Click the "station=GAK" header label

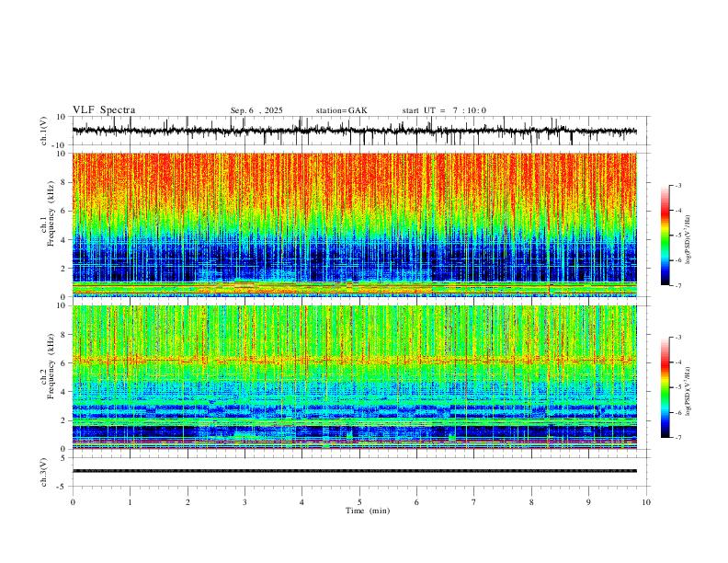(341, 110)
